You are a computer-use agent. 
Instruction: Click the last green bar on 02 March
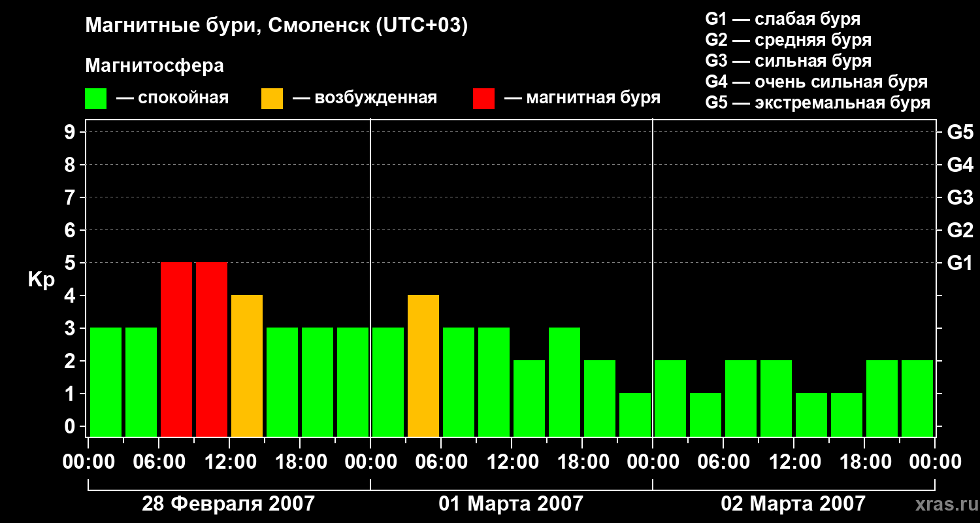917,399
